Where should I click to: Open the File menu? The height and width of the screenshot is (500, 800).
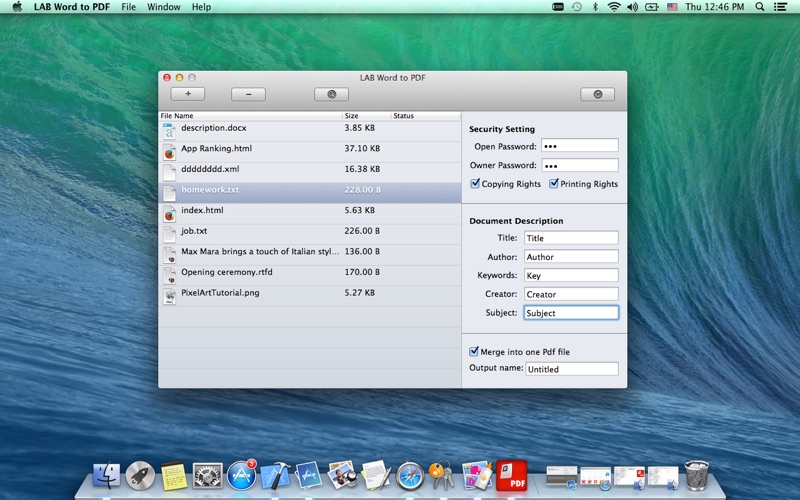(x=129, y=7)
